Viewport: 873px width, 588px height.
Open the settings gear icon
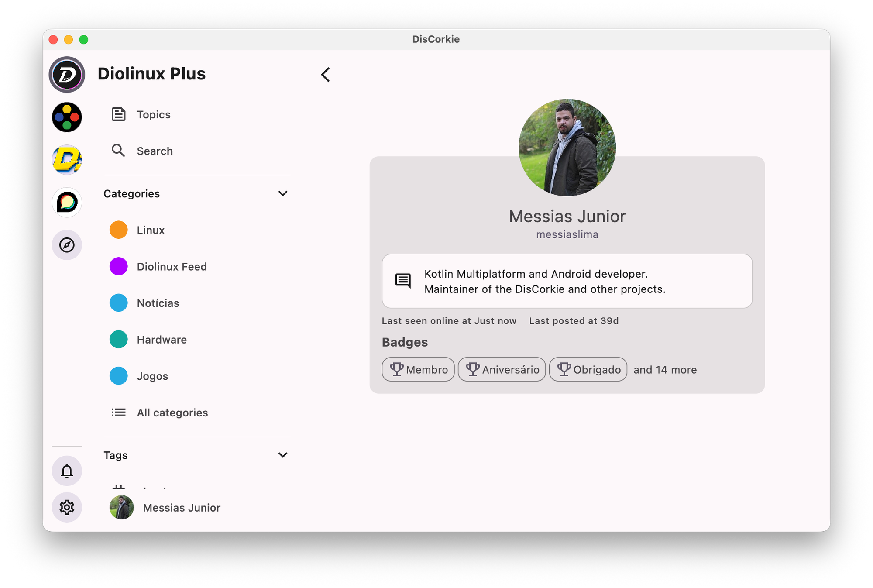click(67, 507)
